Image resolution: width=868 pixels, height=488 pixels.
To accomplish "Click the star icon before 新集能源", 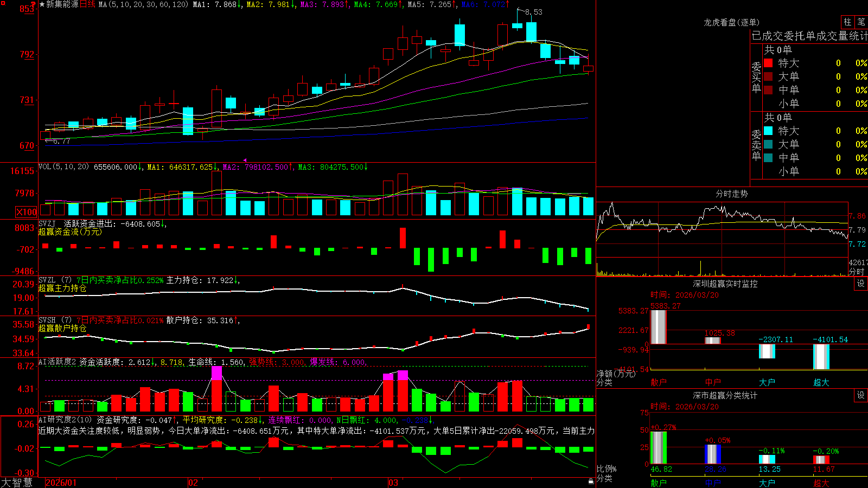I will (x=42, y=4).
